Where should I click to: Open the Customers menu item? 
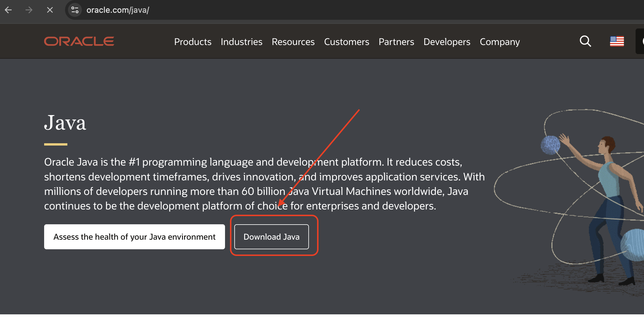346,42
